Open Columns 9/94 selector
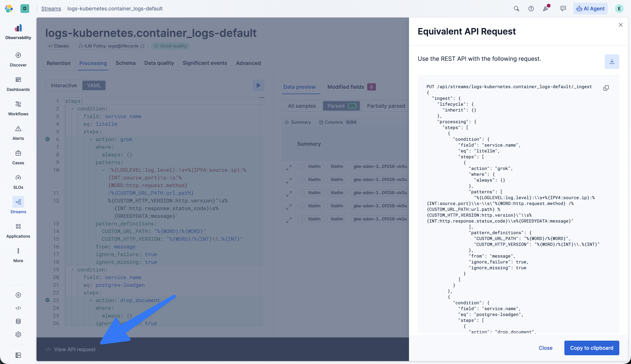 pos(338,122)
